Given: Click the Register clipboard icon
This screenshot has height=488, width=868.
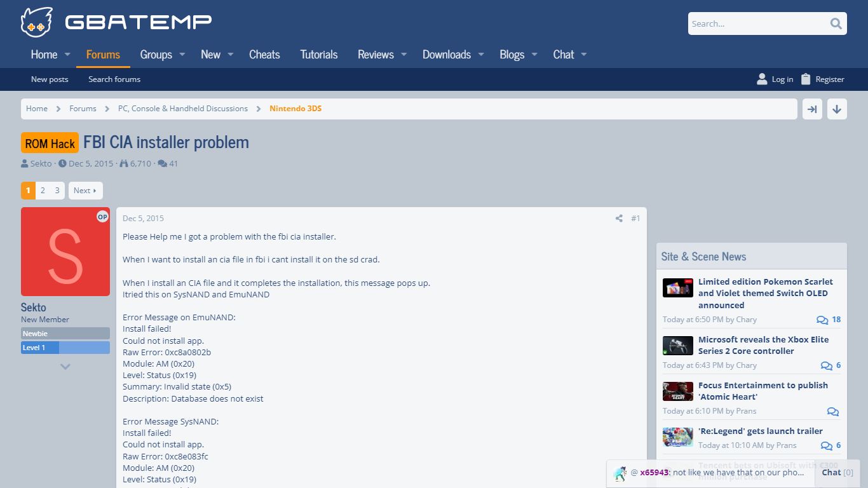Looking at the screenshot, I should coord(806,79).
